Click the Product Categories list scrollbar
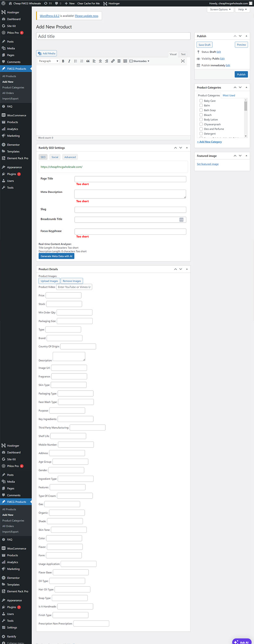Viewport: 254px width, 644px height. pos(246,118)
